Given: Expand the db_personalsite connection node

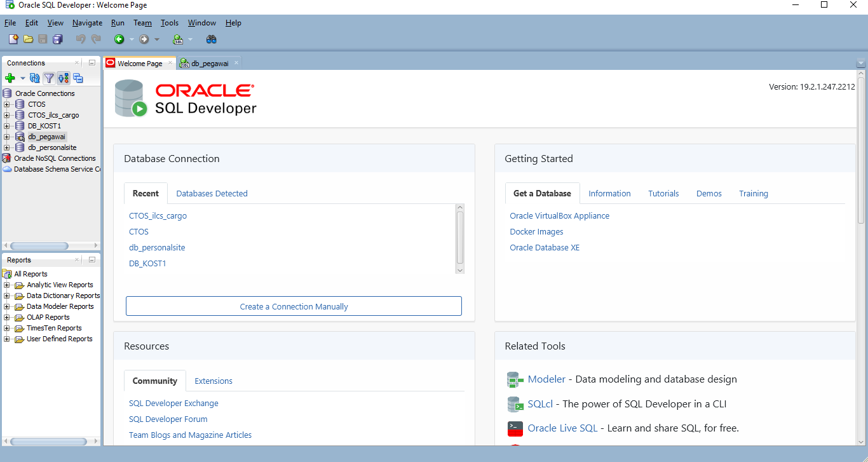Looking at the screenshot, I should (x=7, y=147).
